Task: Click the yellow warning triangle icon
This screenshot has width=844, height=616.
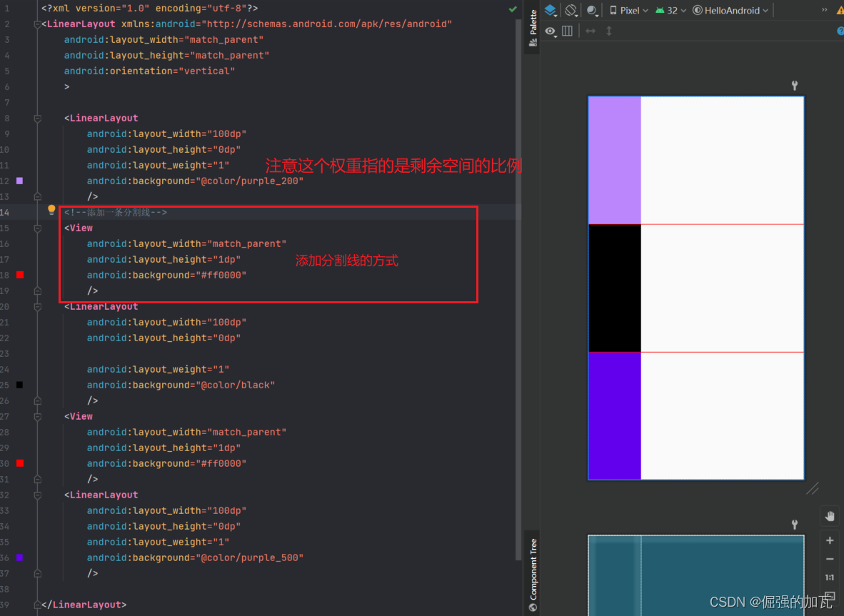Action: (840, 10)
